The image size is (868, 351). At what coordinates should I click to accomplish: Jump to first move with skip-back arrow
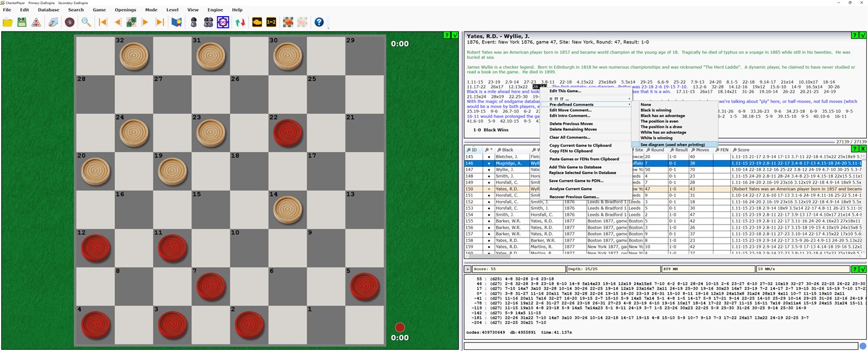(103, 22)
